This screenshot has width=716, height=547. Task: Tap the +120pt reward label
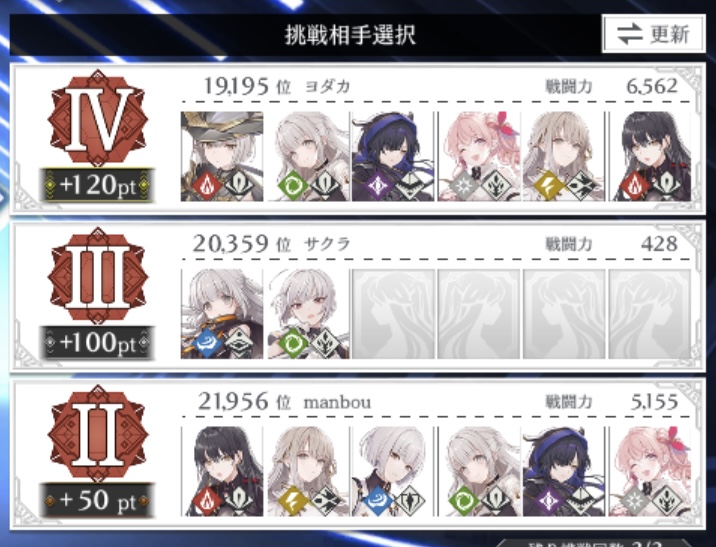pyautogui.click(x=97, y=185)
